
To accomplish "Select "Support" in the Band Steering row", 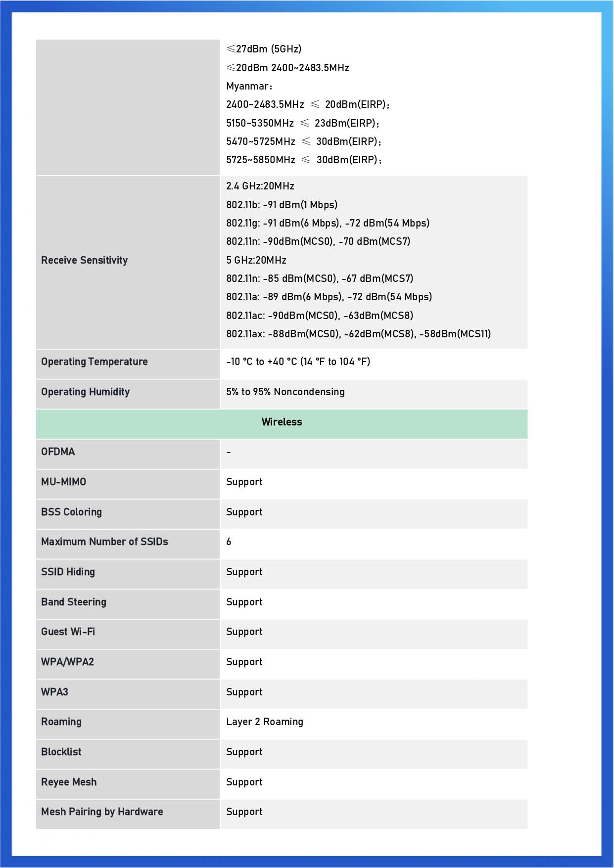I will 244,602.
